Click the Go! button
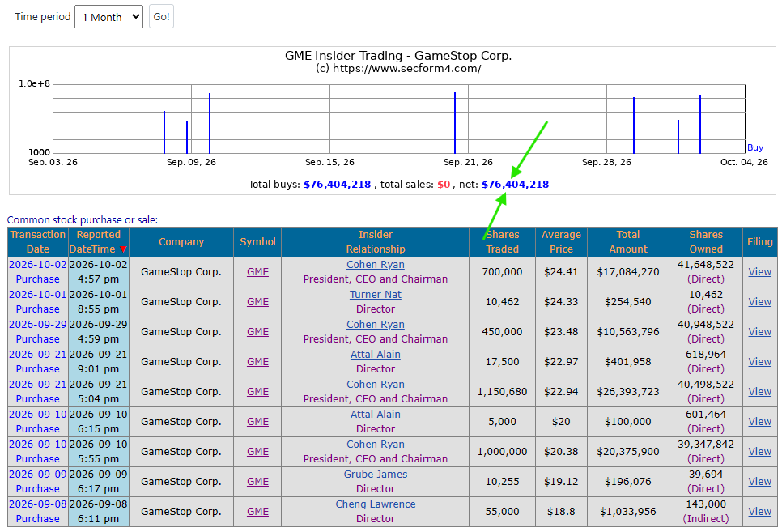Image resolution: width=782 pixels, height=532 pixels. click(x=161, y=17)
